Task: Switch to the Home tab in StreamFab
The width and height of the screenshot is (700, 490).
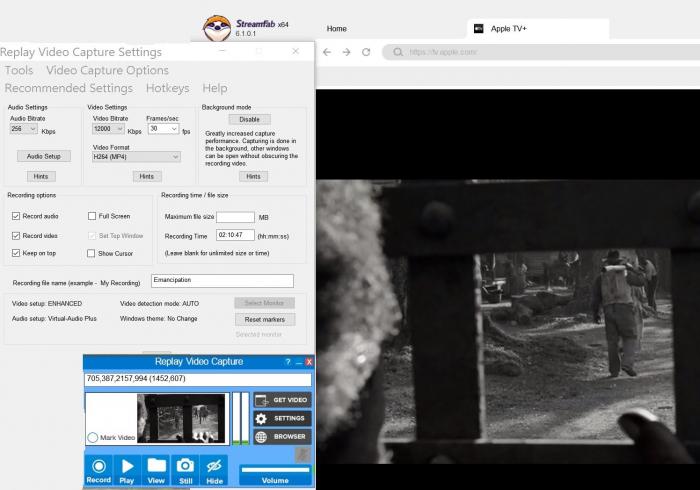Action: pyautogui.click(x=337, y=29)
